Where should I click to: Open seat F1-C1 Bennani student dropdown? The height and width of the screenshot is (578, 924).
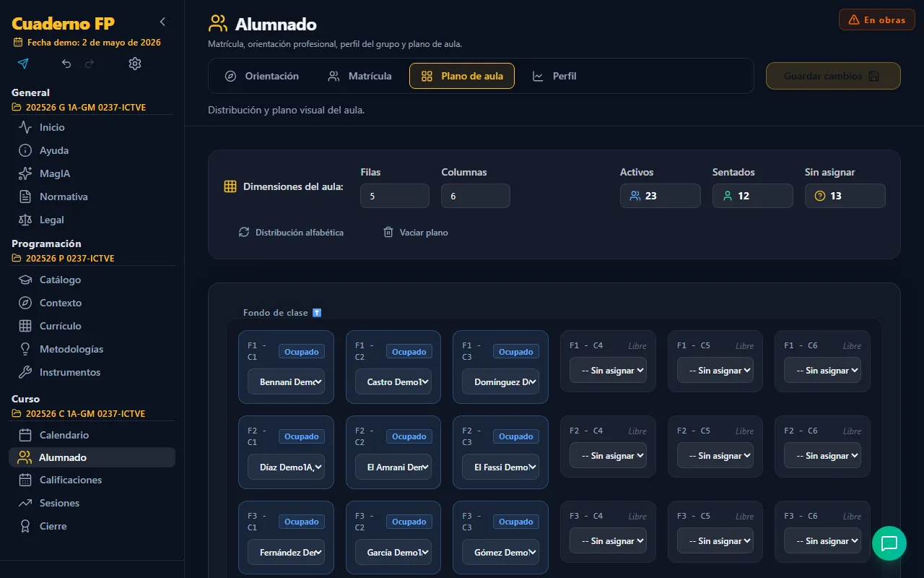pyautogui.click(x=286, y=382)
